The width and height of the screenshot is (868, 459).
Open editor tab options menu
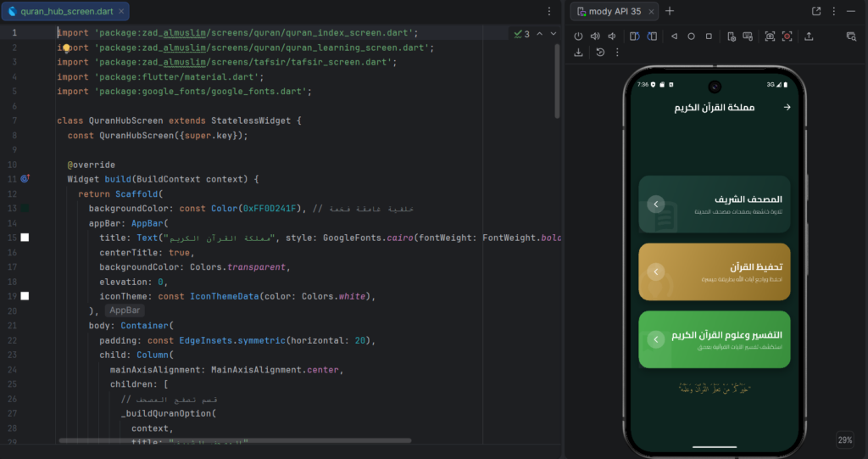(x=549, y=11)
